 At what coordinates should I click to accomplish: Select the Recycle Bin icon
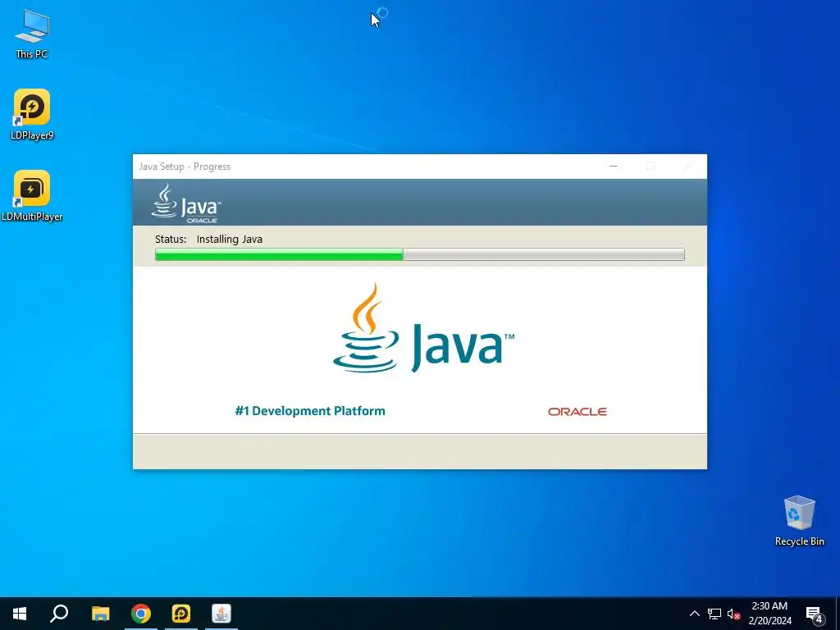point(799,521)
